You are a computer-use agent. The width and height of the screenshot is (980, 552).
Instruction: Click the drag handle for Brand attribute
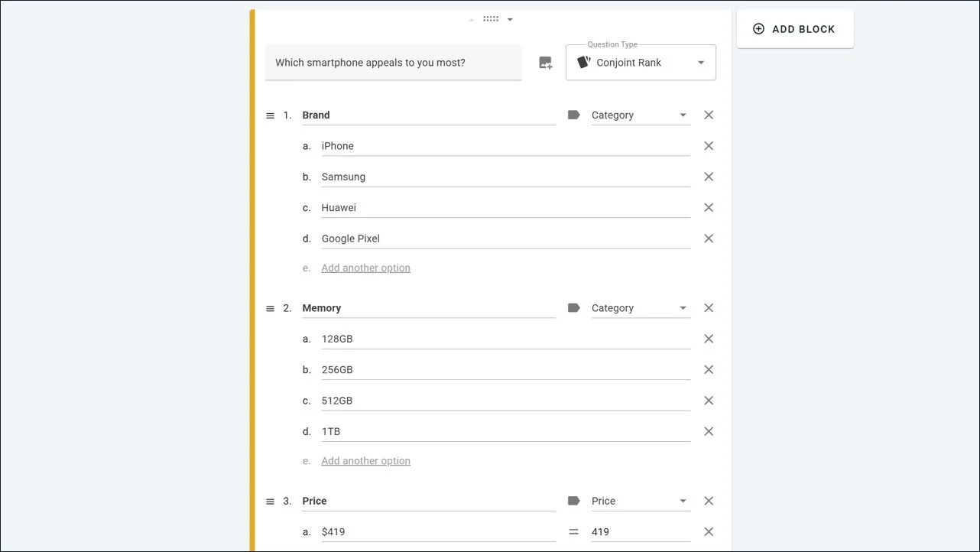pos(270,116)
